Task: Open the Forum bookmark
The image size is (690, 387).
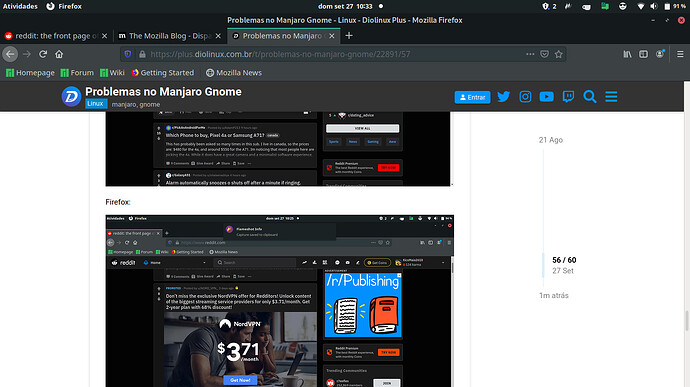Action: 77,73
